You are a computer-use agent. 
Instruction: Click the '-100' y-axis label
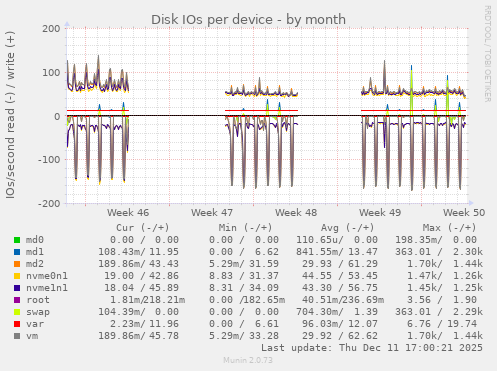click(x=49, y=160)
